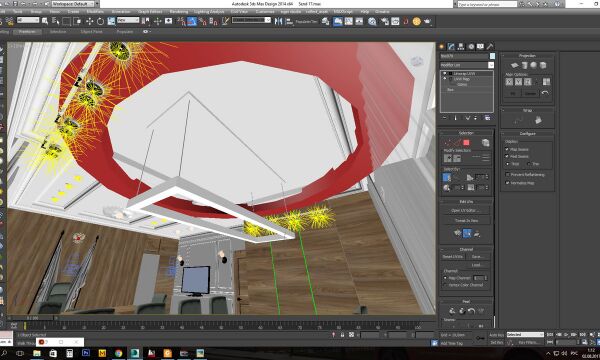Collapse the Projection rollout header

point(527,56)
